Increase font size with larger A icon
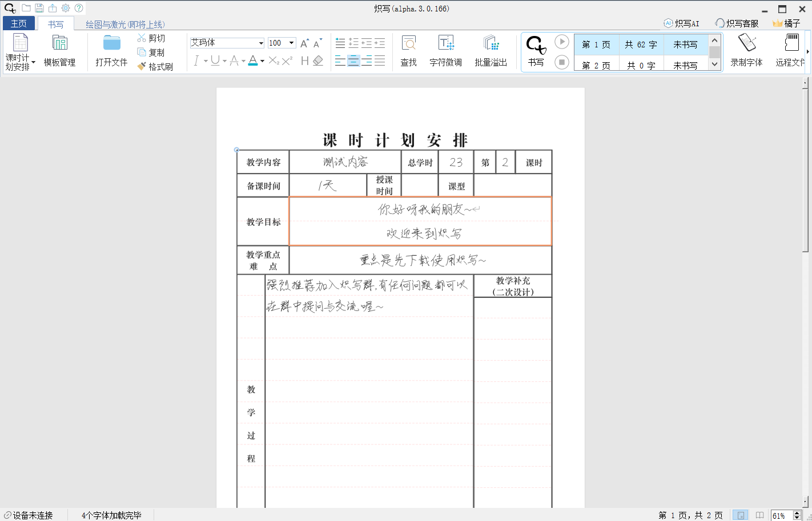The image size is (812, 521). 304,43
